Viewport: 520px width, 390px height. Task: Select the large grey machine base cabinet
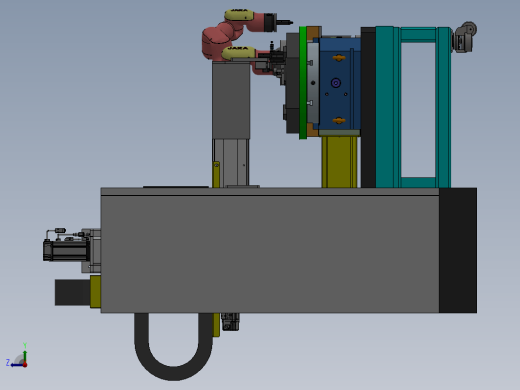270,250
